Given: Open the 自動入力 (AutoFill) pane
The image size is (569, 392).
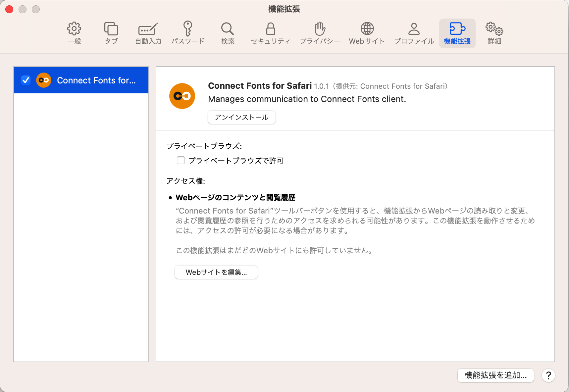Looking at the screenshot, I should [x=148, y=33].
